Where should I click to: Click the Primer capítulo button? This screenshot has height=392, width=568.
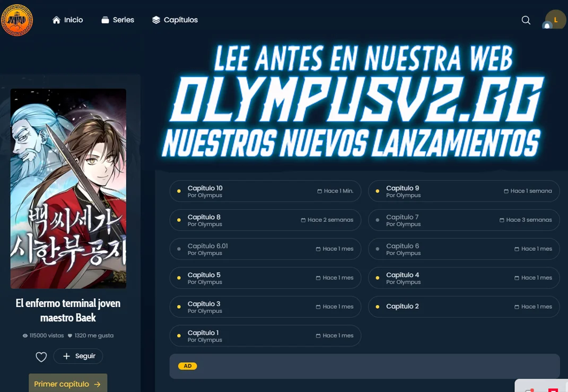coord(68,384)
